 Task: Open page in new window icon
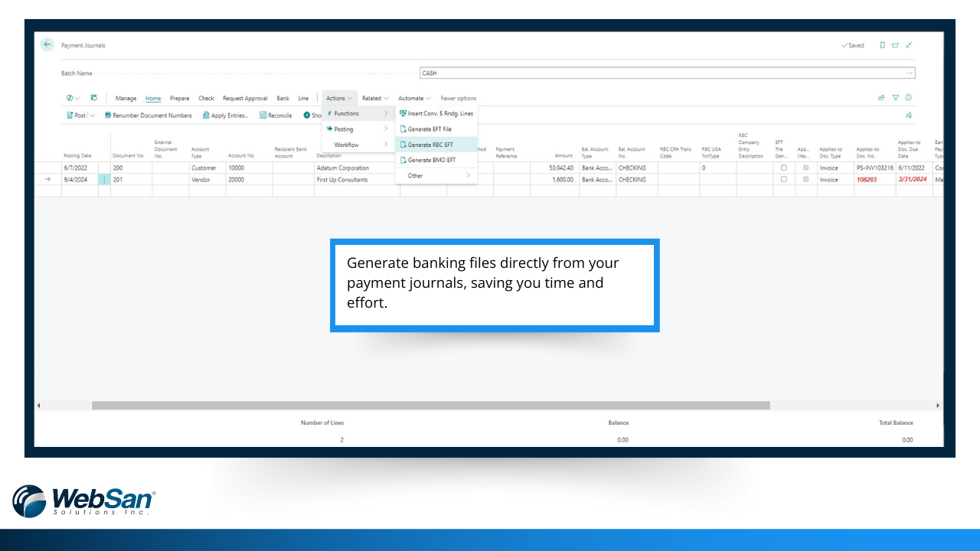tap(895, 45)
